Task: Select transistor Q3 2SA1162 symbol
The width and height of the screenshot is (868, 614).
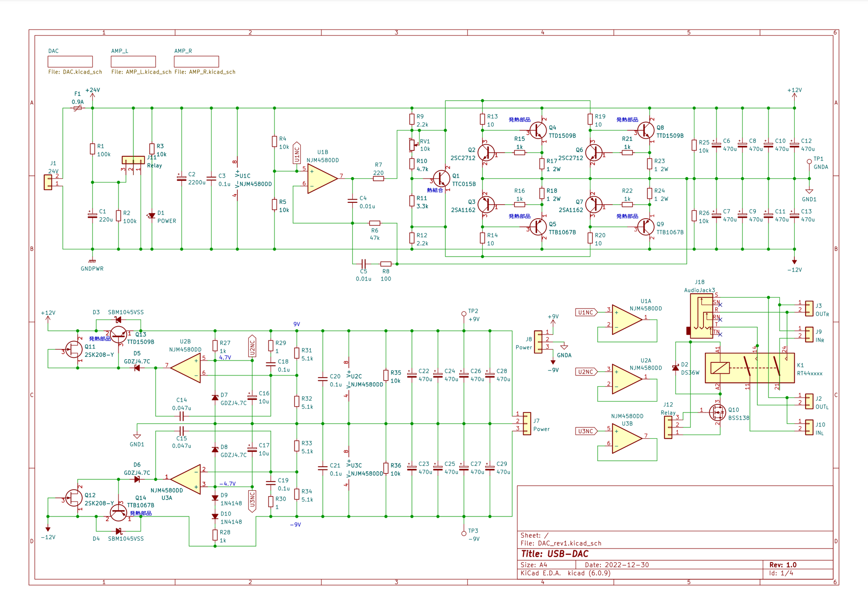Action: click(x=486, y=205)
